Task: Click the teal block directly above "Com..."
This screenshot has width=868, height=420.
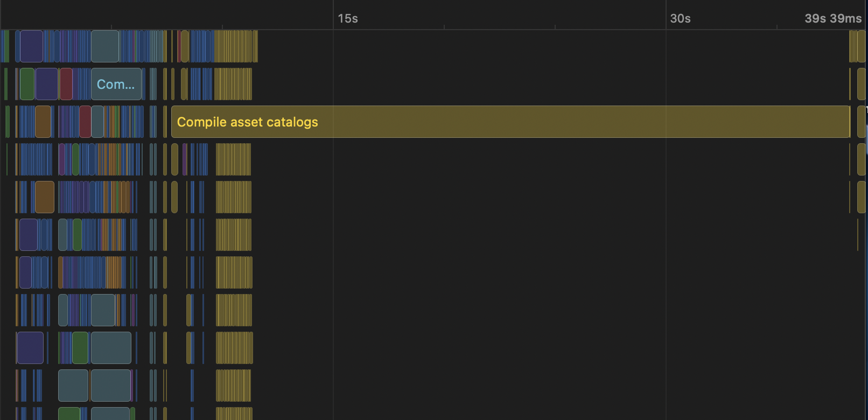Action: point(105,46)
